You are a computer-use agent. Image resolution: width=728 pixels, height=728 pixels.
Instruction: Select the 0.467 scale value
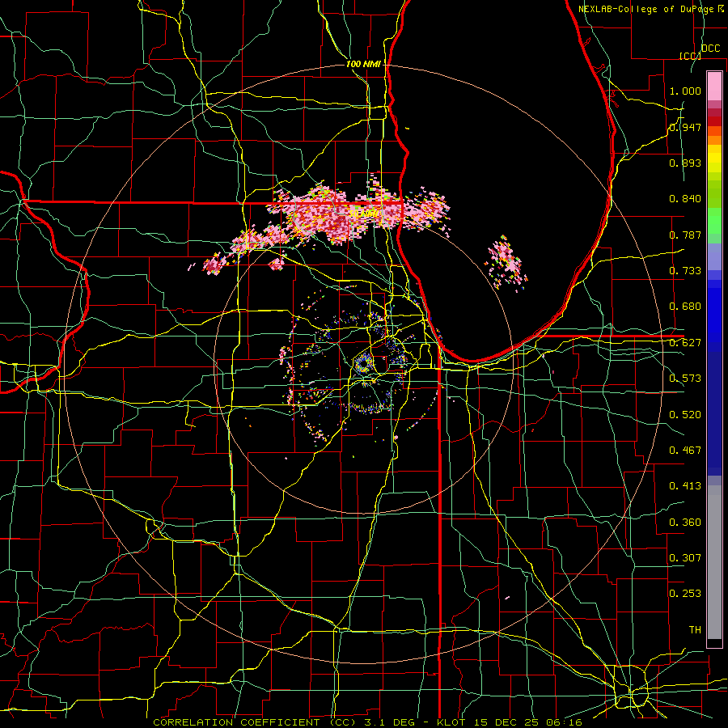pos(685,450)
